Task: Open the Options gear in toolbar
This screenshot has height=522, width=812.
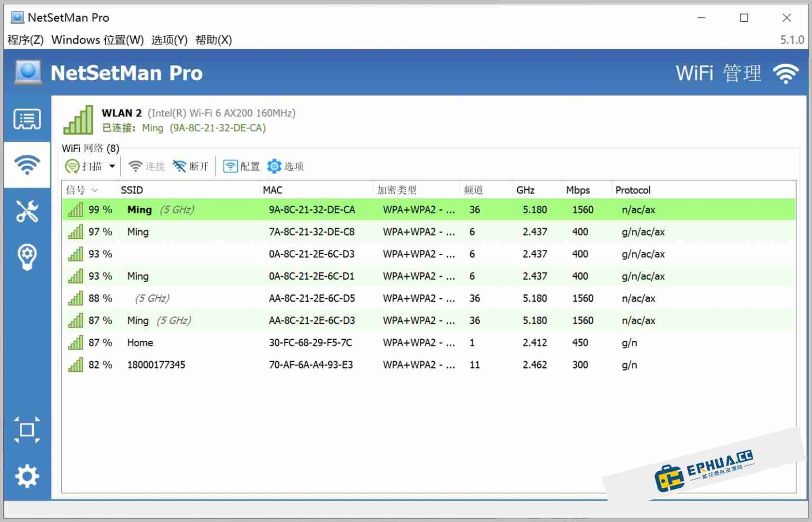Action: 285,166
